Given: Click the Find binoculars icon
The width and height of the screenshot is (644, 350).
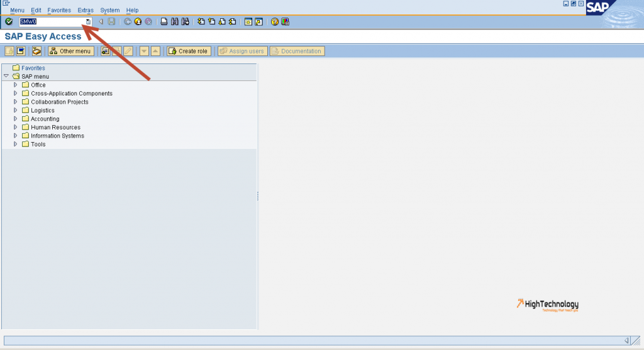Looking at the screenshot, I should pyautogui.click(x=175, y=21).
